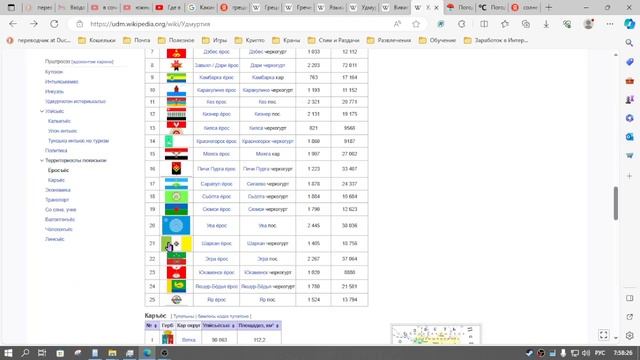Collapse the Территориослы люкиськон contents section
Screen dimensions: 640x360
[x=42, y=160]
